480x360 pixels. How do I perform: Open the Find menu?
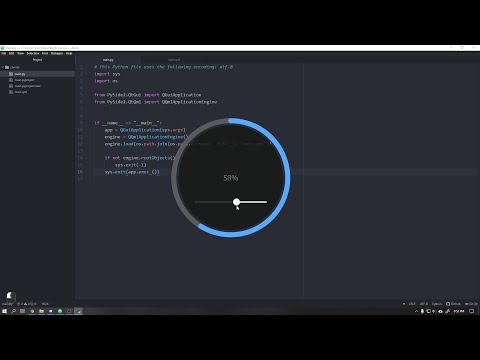[45, 53]
